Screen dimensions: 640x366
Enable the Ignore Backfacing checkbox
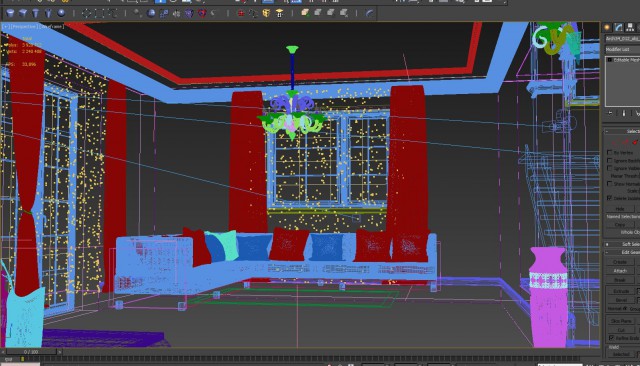coord(609,160)
